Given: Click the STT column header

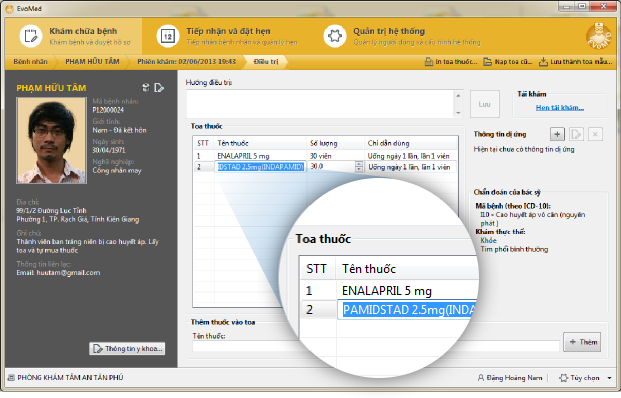Looking at the screenshot, I should point(203,143).
